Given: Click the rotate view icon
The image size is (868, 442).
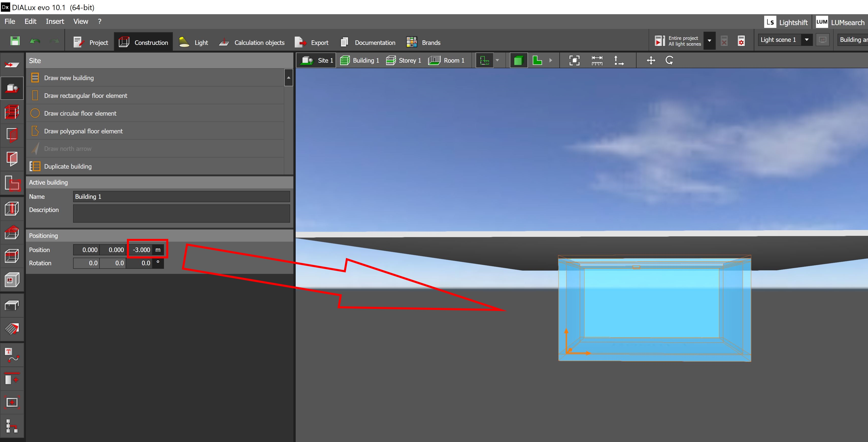Looking at the screenshot, I should tap(669, 61).
